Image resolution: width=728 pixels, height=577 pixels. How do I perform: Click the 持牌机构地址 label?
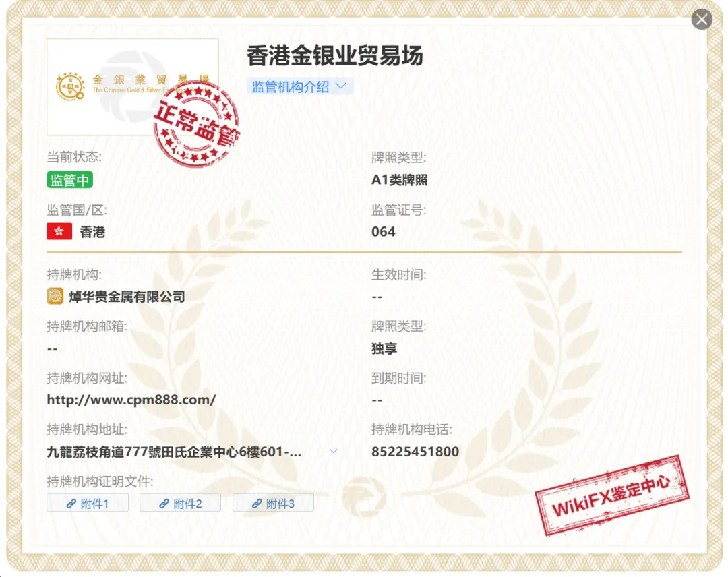click(87, 429)
